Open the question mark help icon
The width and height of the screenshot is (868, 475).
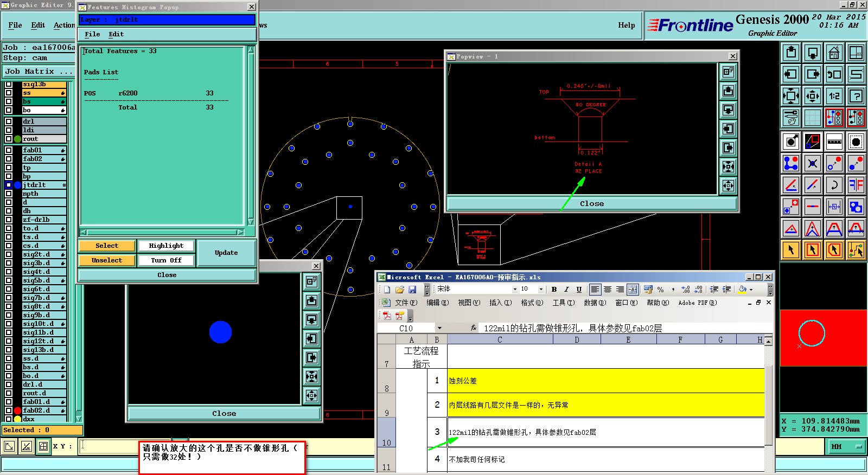(x=856, y=96)
